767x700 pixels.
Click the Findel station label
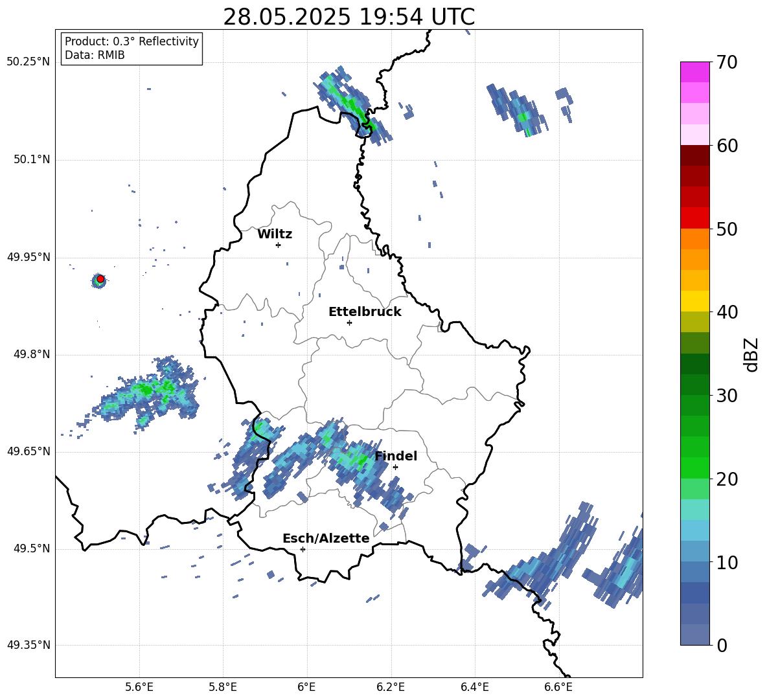396,456
